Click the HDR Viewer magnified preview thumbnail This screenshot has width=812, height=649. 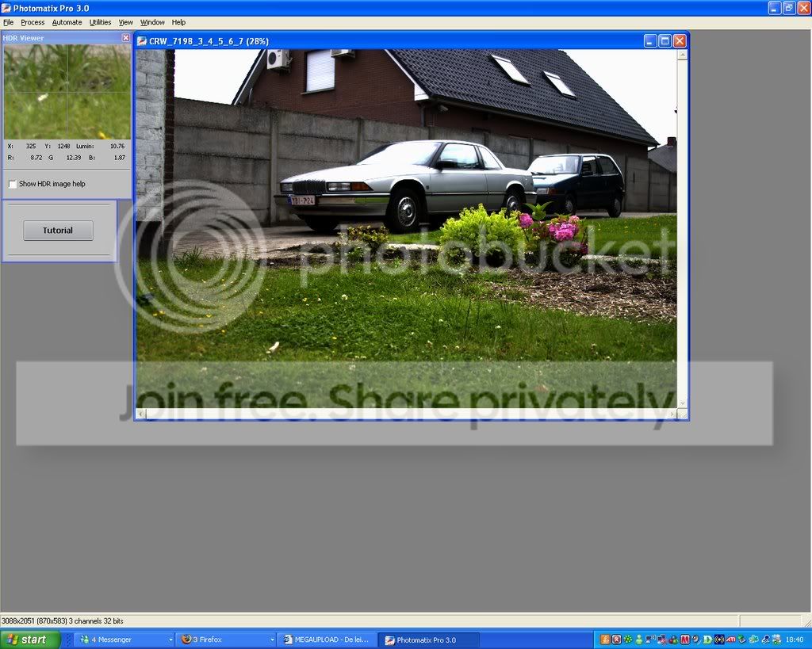pyautogui.click(x=67, y=92)
